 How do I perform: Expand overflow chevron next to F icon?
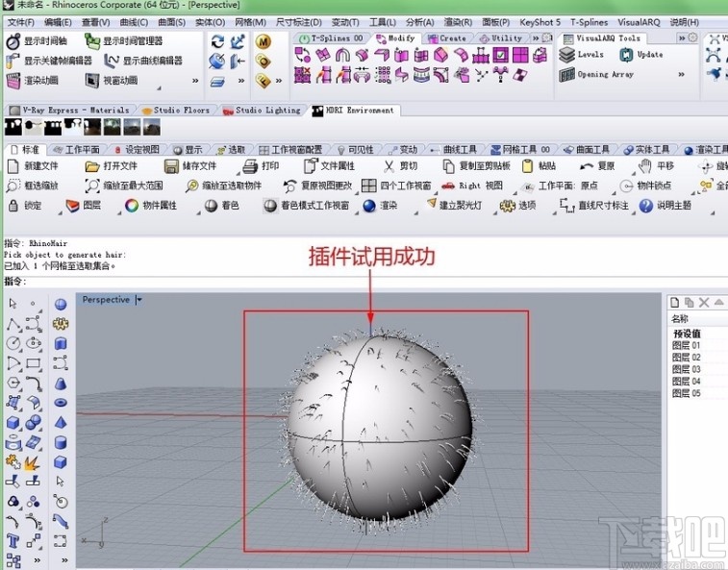[x=279, y=81]
